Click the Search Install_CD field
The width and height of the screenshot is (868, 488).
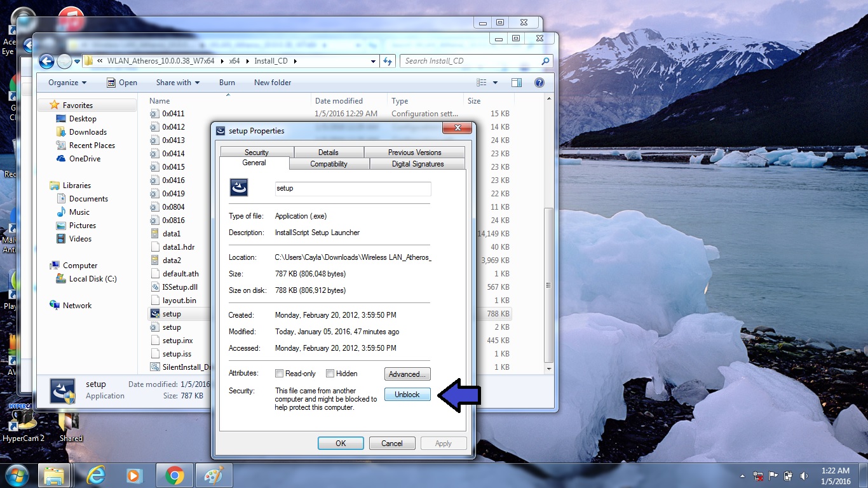click(475, 61)
